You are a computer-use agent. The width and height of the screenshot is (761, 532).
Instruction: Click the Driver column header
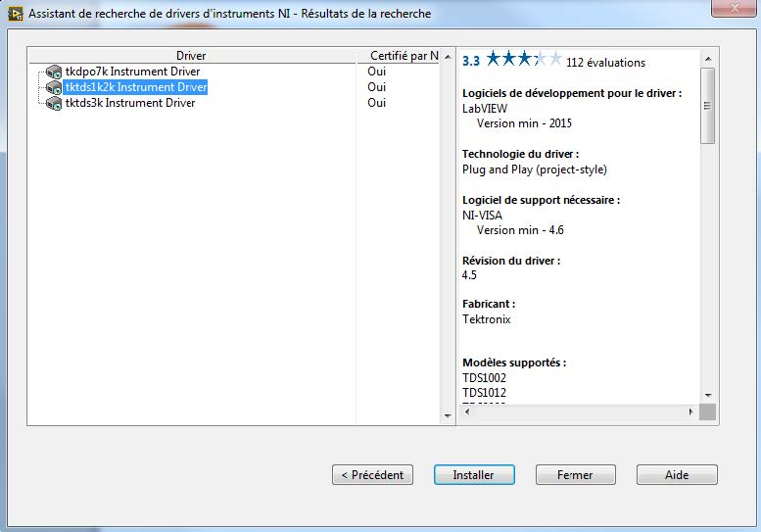[x=191, y=56]
